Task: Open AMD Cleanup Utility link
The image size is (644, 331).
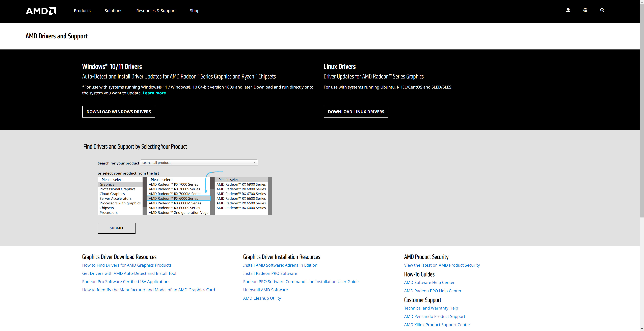Action: coord(262,298)
